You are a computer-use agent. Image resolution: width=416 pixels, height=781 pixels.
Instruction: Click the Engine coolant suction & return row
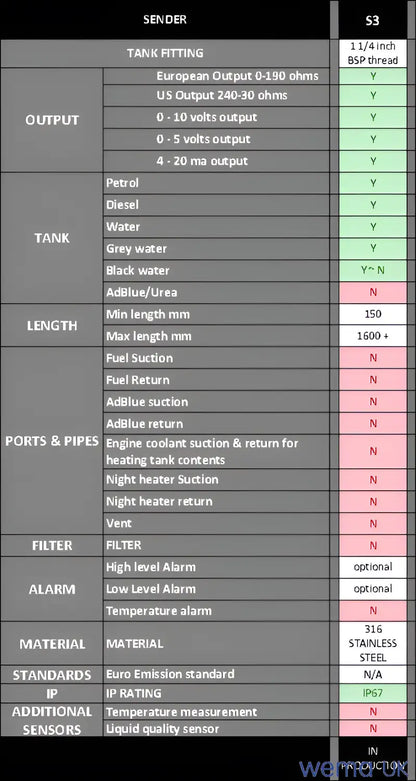coord(216,451)
